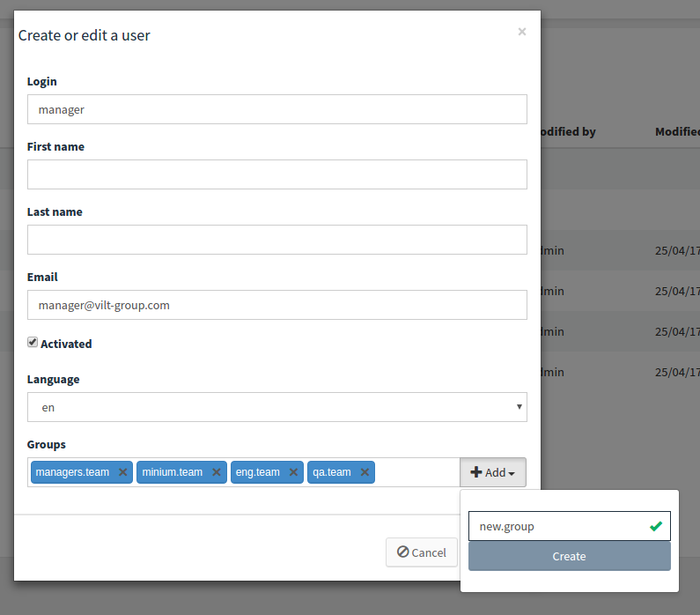Focus the Last name input field
Screen dimensions: 700x615
[277, 240]
